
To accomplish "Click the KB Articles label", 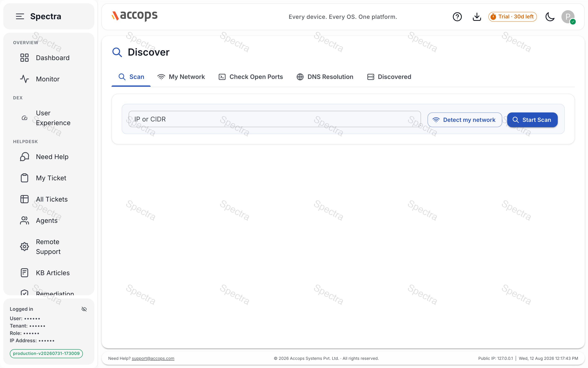I will (53, 273).
